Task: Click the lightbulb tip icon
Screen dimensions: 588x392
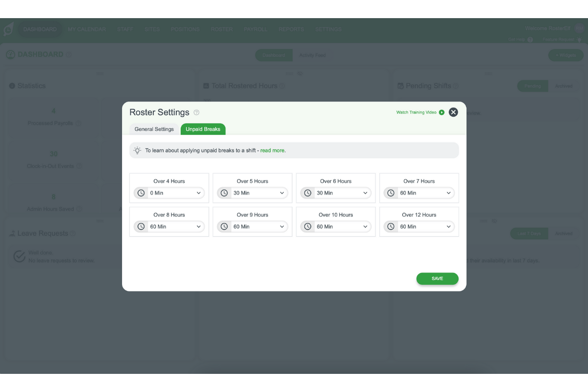Action: click(138, 150)
